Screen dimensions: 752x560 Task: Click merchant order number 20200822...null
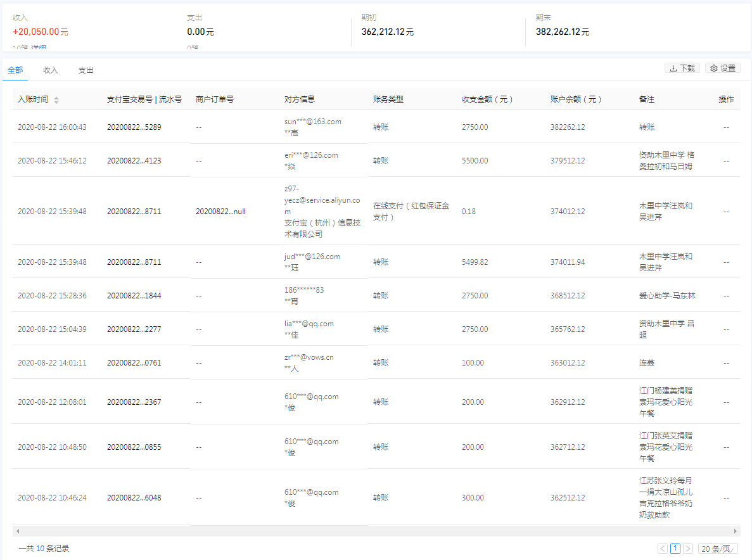click(220, 212)
